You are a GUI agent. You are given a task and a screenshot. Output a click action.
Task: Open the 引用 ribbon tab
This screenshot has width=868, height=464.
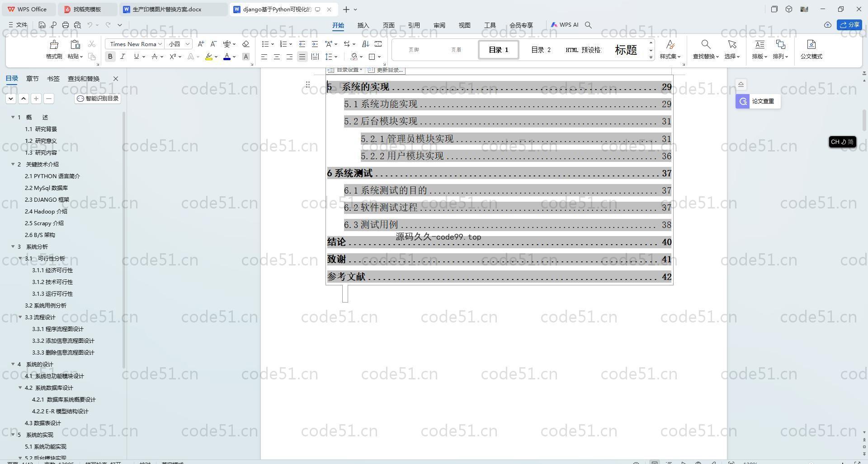click(x=414, y=25)
